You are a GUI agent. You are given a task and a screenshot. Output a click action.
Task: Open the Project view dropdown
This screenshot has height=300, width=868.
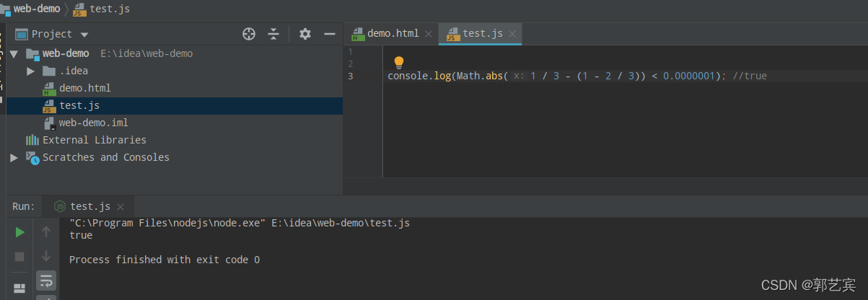(x=84, y=35)
